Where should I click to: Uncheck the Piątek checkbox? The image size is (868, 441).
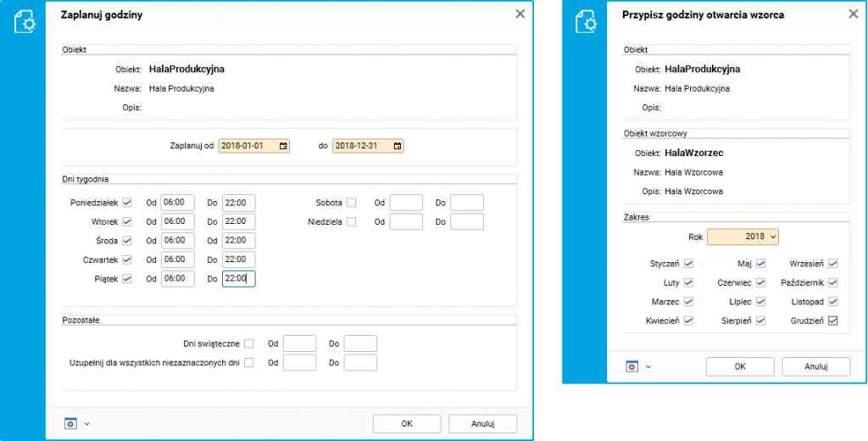click(127, 279)
